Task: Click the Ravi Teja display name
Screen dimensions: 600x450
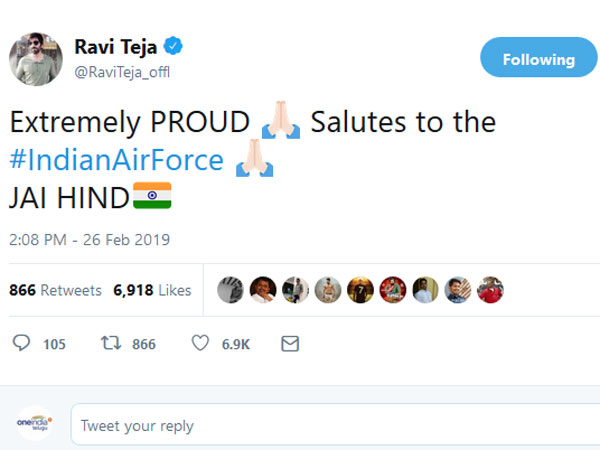Action: (116, 47)
